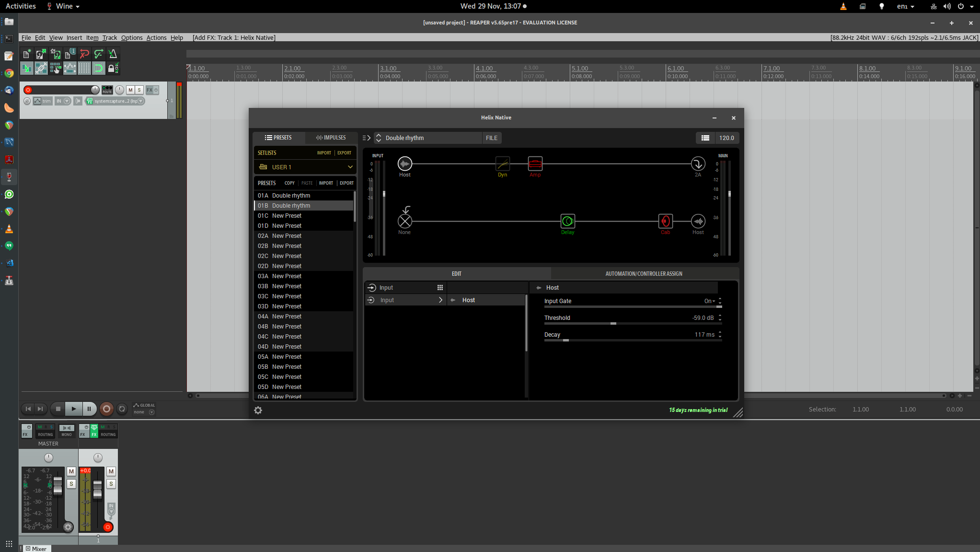Open track 1 FX button in track panel

click(x=150, y=90)
